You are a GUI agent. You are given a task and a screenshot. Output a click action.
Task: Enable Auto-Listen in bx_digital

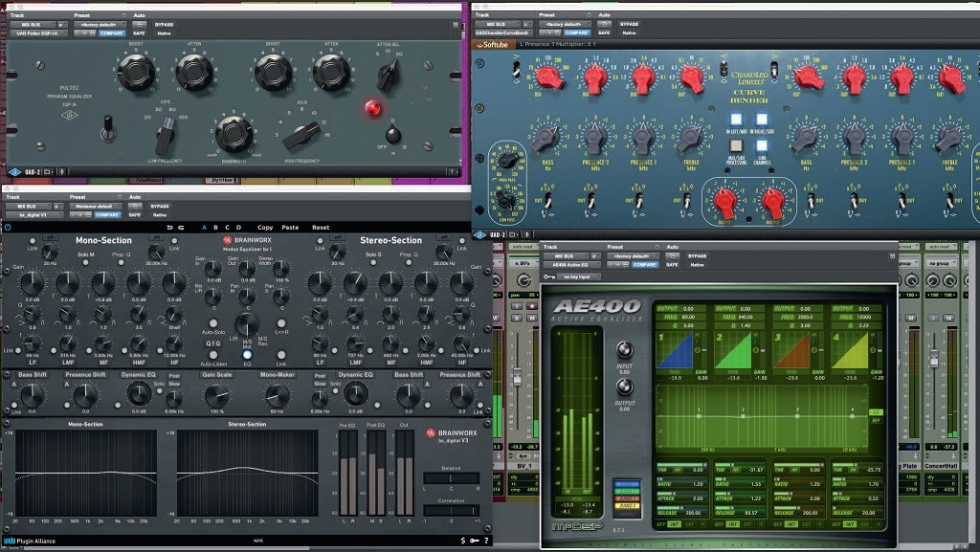213,355
